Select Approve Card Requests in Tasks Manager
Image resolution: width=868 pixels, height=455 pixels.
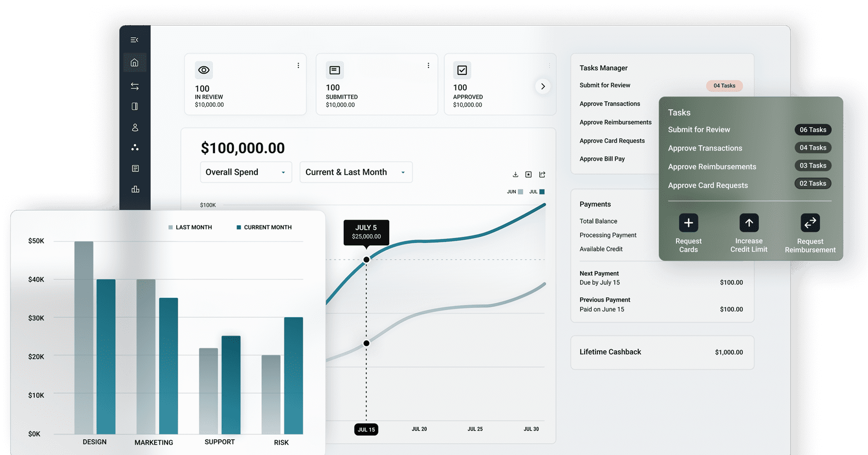point(612,141)
